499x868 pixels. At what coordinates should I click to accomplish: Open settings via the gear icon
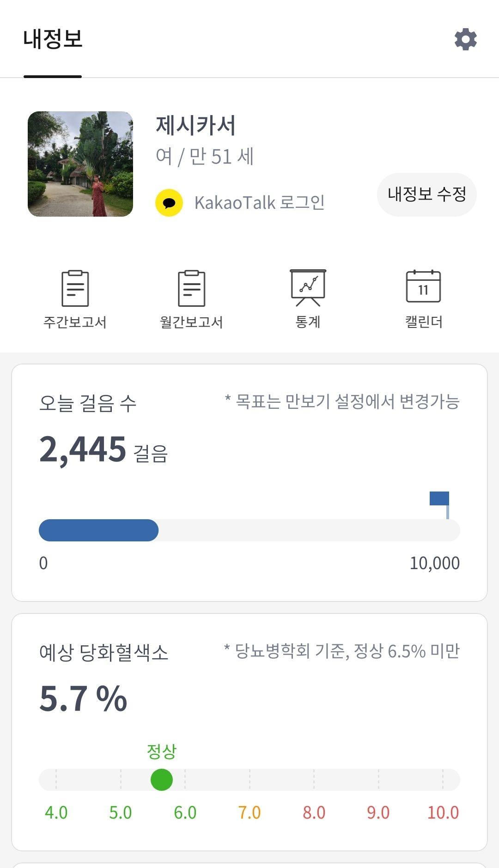pyautogui.click(x=465, y=39)
